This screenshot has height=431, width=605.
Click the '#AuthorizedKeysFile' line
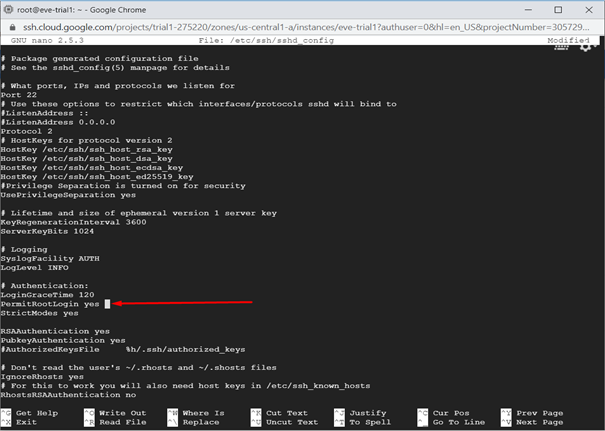point(123,349)
